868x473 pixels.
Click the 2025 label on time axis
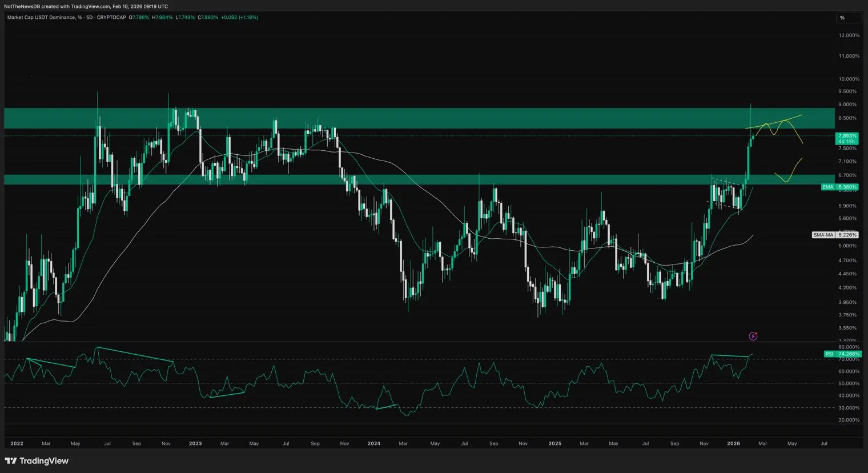coord(554,443)
